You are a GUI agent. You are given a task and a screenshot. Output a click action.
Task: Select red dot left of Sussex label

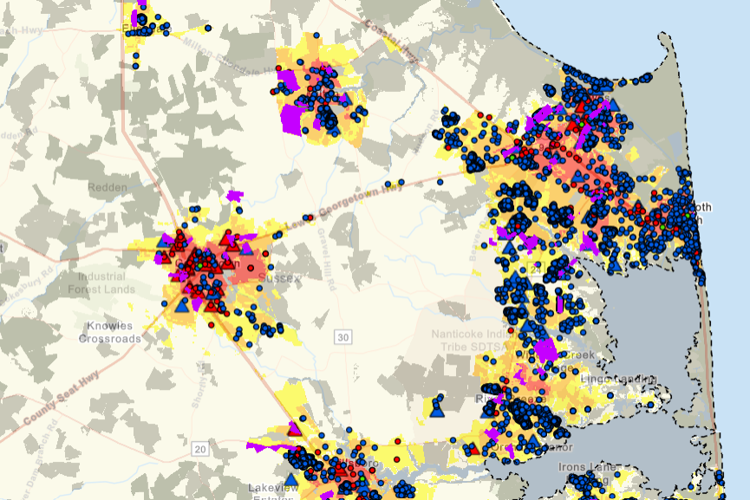[251, 268]
